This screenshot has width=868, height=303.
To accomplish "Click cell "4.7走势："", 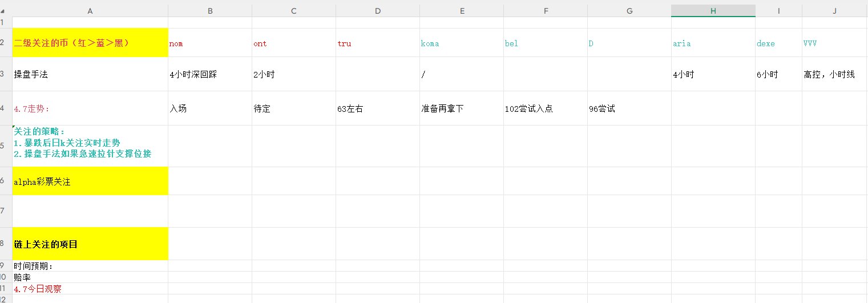I will tap(90, 108).
